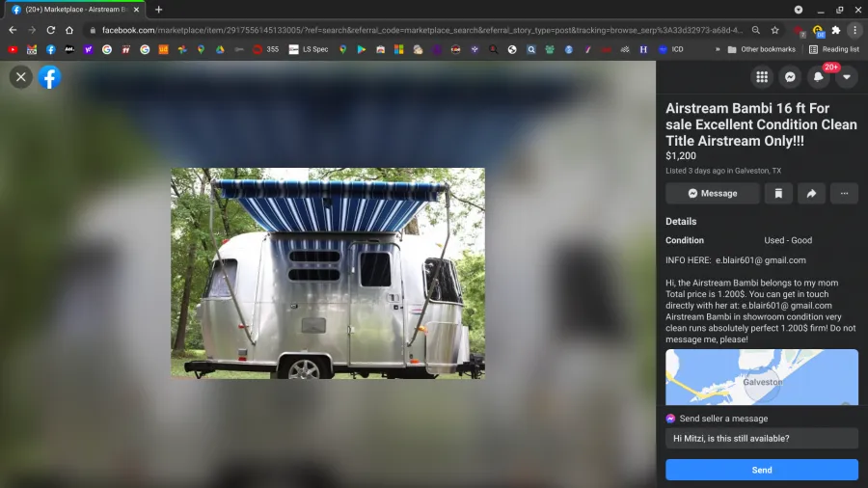Screen dimensions: 868x488
Task: Open the Facebook menu grid icon
Action: click(762, 77)
